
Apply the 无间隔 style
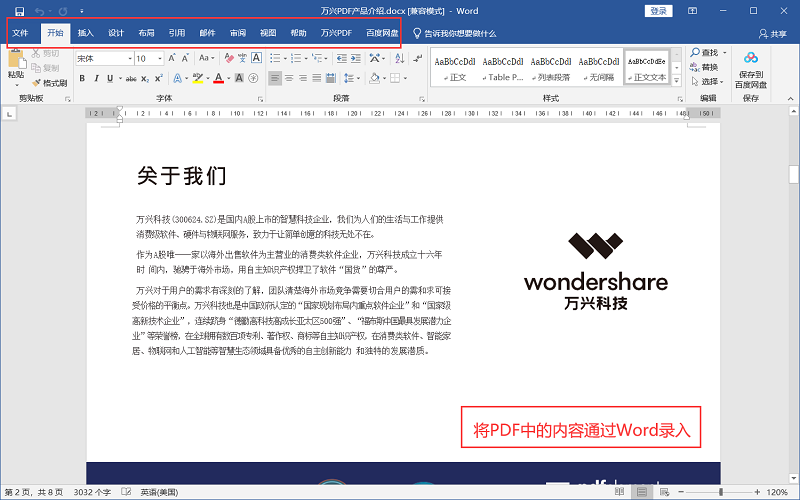599,68
